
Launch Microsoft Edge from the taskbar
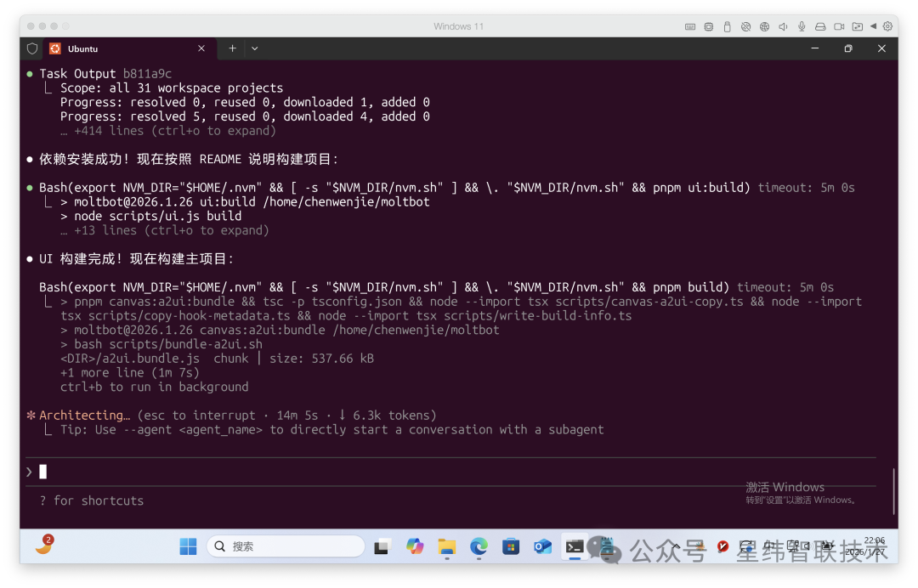[x=479, y=546]
